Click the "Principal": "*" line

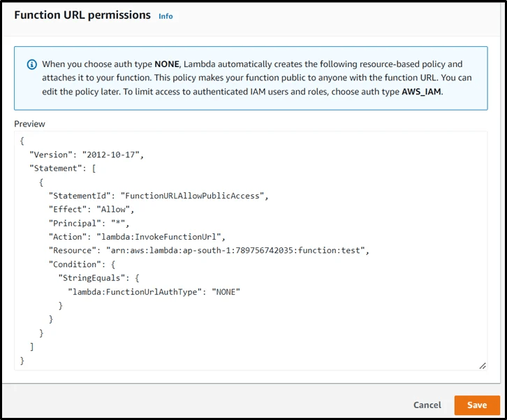point(89,223)
